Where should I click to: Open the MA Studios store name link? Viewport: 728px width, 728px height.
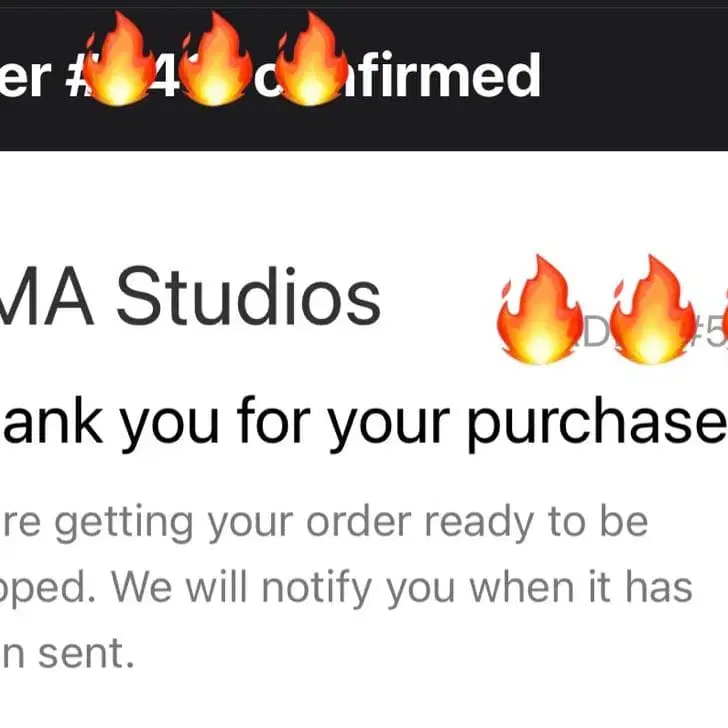pos(190,297)
